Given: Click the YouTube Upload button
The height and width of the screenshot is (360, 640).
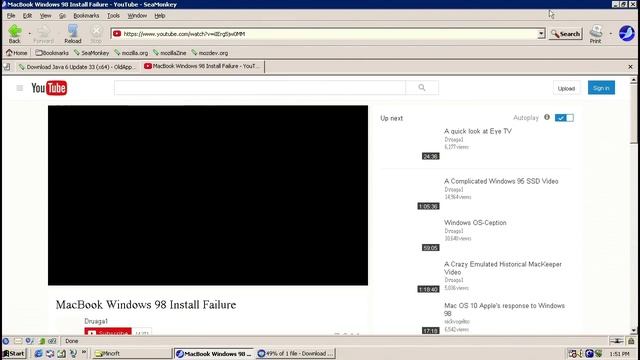Looking at the screenshot, I should click(566, 88).
